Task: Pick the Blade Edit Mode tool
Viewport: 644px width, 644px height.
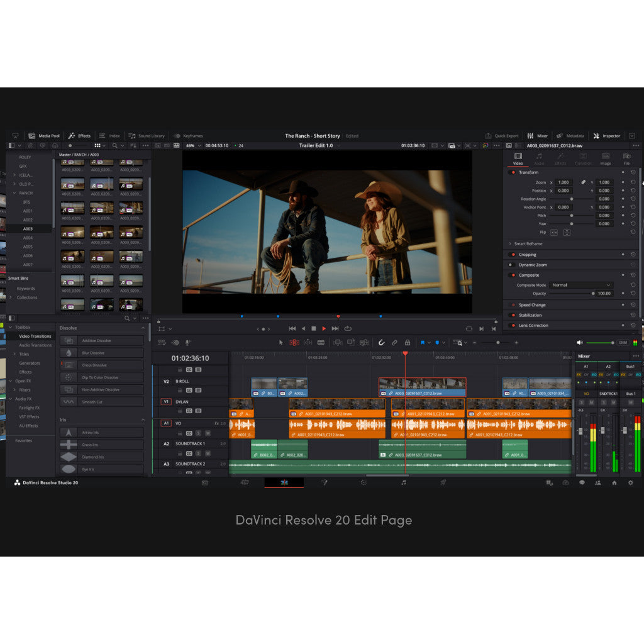Action: [321, 343]
